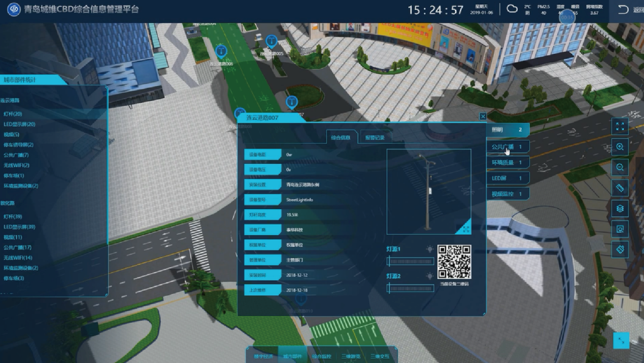Expand the 公共广播 device category
This screenshot has height=363, width=644.
[x=507, y=147]
